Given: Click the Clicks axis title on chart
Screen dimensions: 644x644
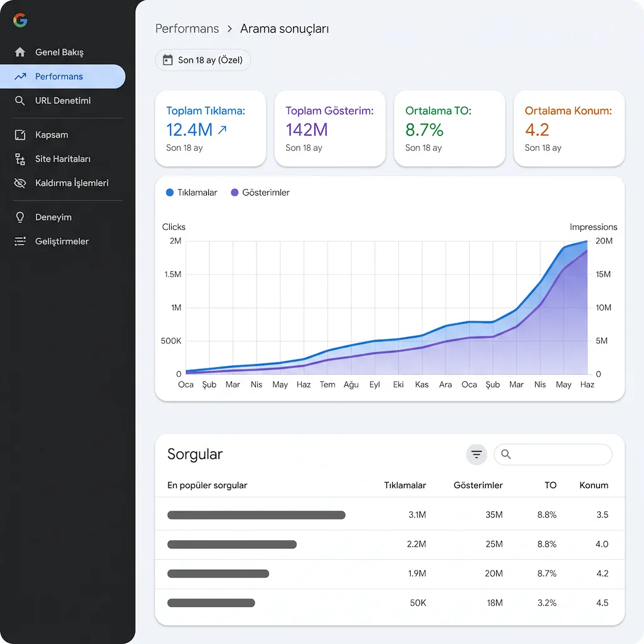Looking at the screenshot, I should [x=174, y=227].
